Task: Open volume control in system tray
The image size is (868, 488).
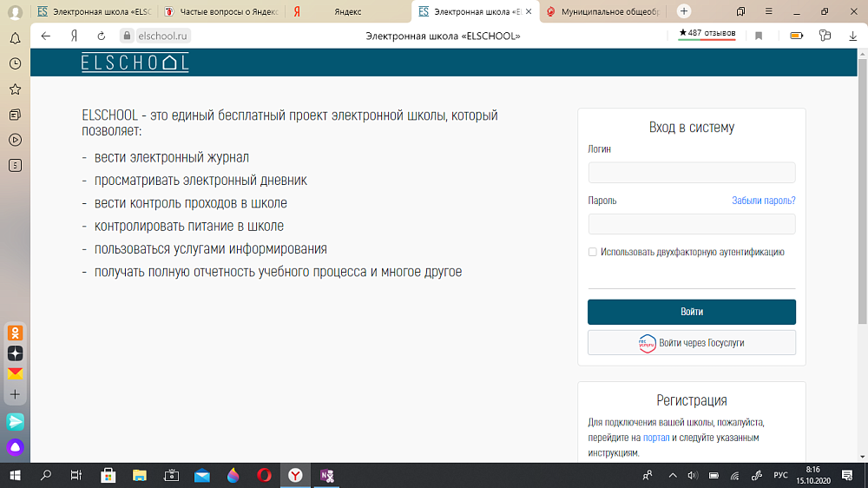Action: pos(693,475)
